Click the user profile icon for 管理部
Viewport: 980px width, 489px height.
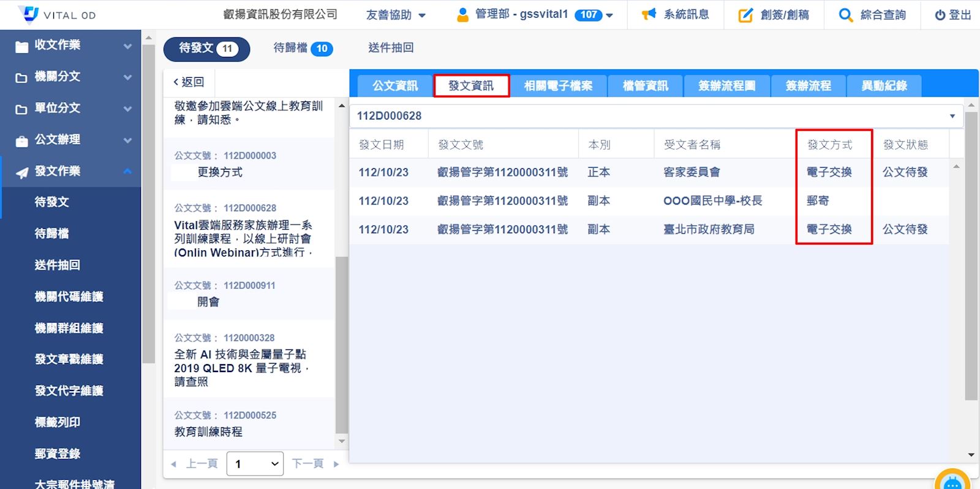pos(463,15)
